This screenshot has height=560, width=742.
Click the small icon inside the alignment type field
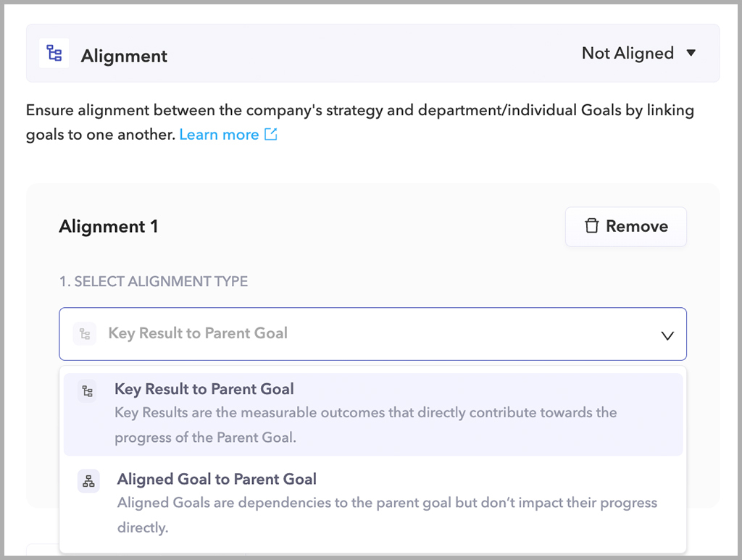coord(85,334)
